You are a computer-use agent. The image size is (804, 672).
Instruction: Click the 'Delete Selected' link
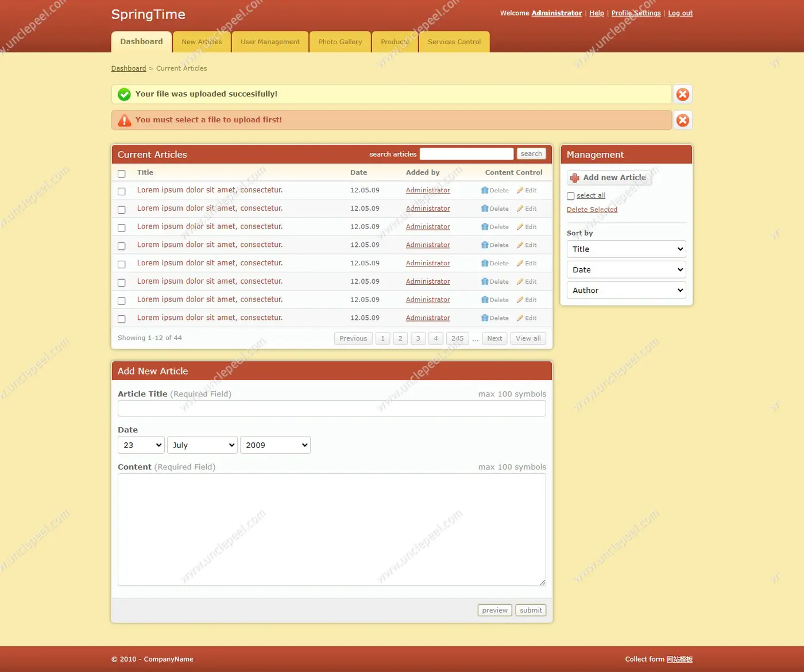pos(592,210)
